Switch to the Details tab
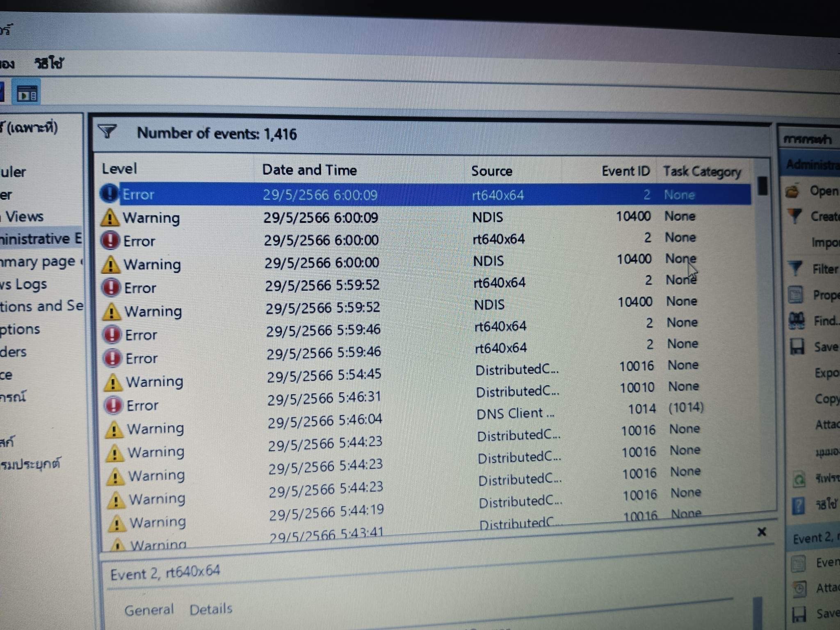Viewport: 840px width, 630px height. click(211, 609)
